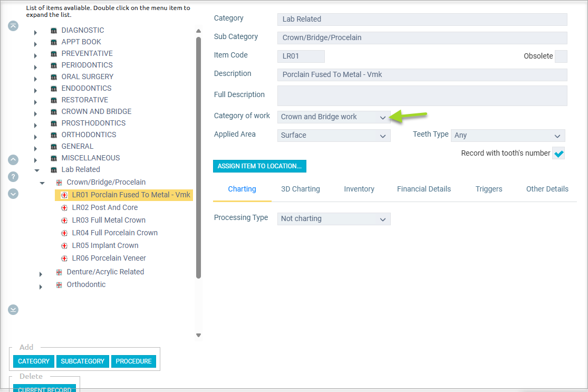
Task: Switch to the Charting tab
Action: (242, 189)
